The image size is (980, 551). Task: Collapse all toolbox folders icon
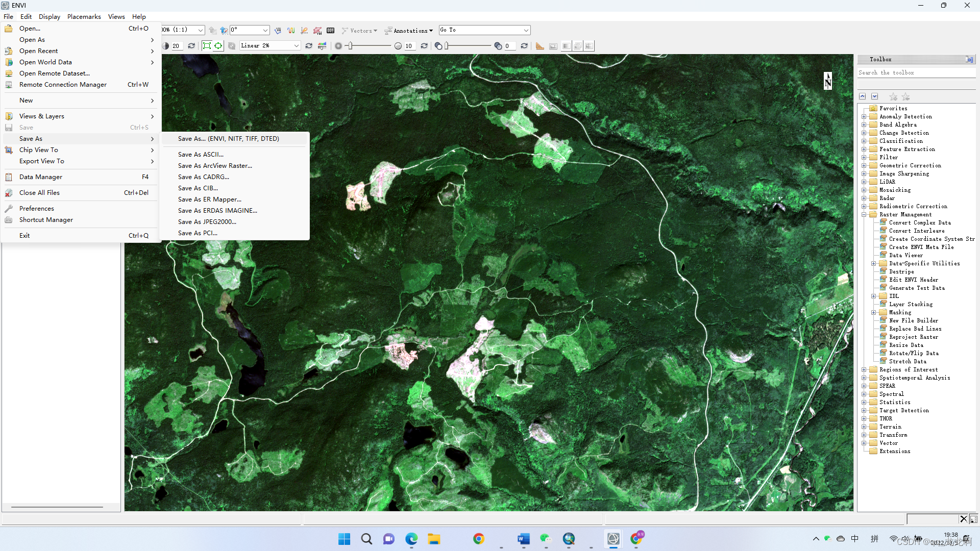tap(862, 96)
